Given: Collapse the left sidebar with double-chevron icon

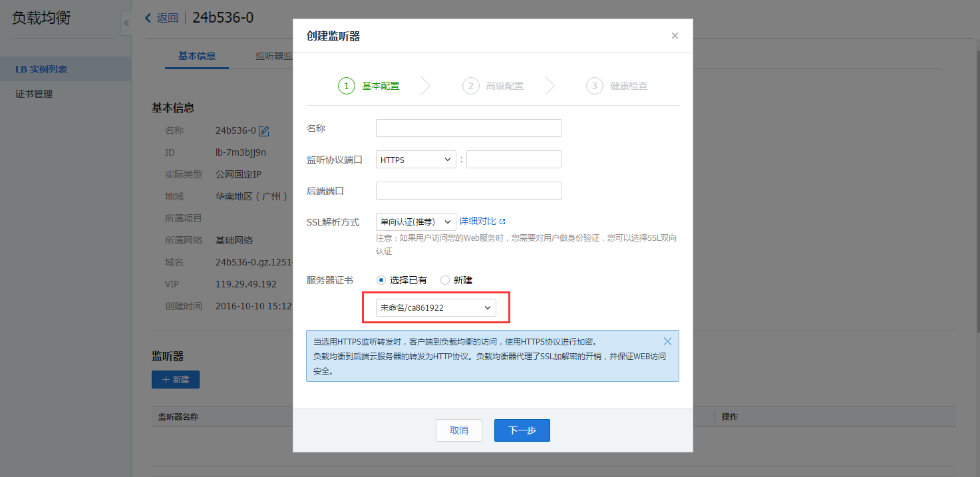Looking at the screenshot, I should click(x=126, y=23).
